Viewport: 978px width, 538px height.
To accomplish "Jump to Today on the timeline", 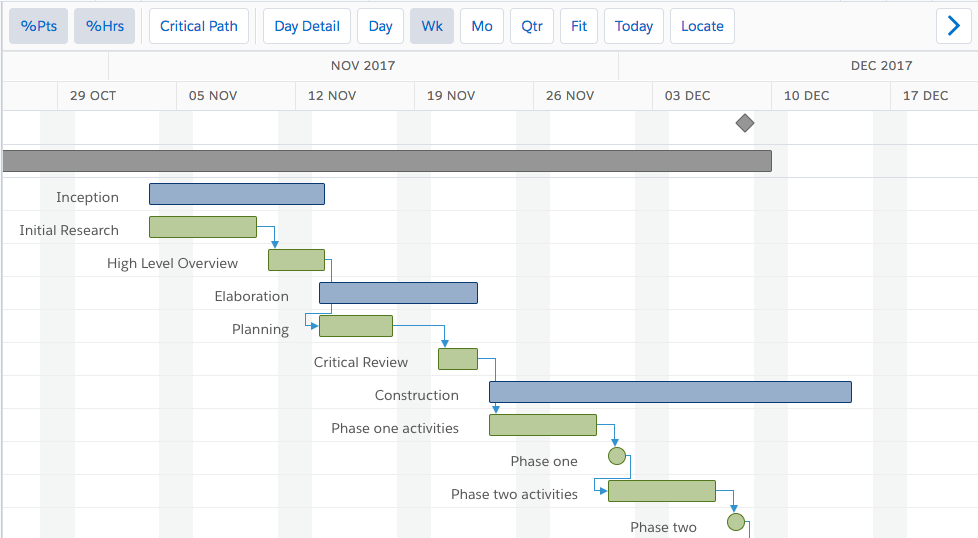I will [634, 26].
